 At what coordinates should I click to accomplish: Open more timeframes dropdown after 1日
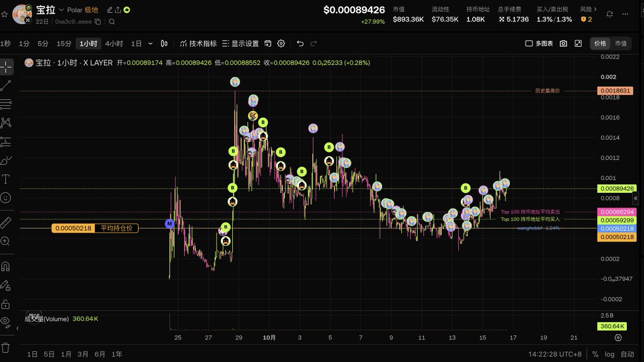pyautogui.click(x=150, y=44)
